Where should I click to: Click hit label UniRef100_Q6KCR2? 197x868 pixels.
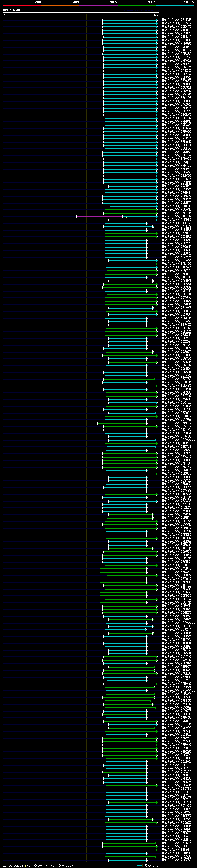click(x=177, y=78)
